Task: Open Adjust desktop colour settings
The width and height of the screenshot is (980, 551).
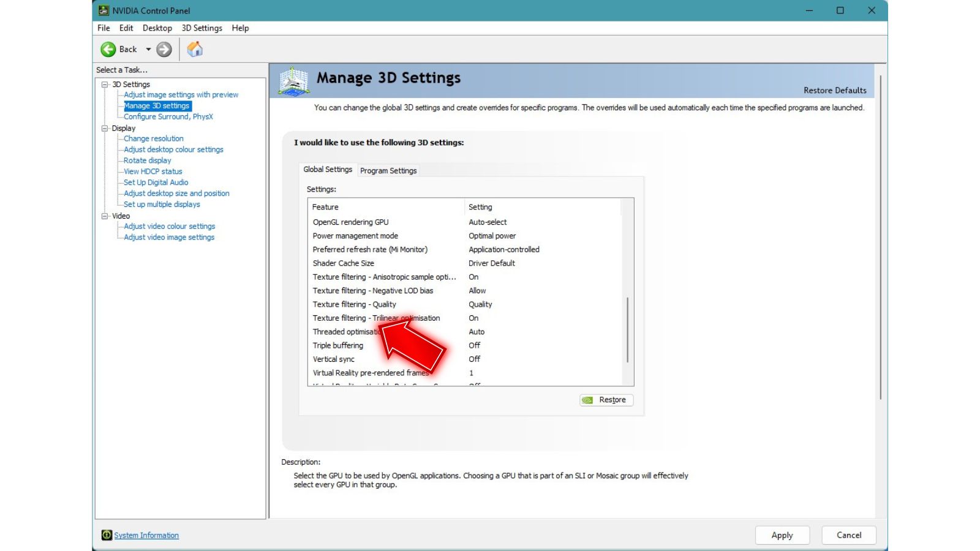Action: coord(173,150)
